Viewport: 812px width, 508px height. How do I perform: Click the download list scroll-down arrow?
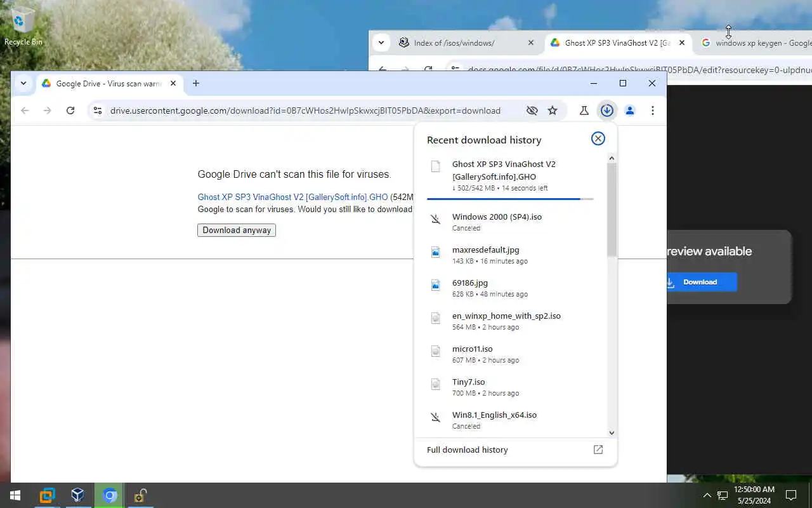pos(612,433)
